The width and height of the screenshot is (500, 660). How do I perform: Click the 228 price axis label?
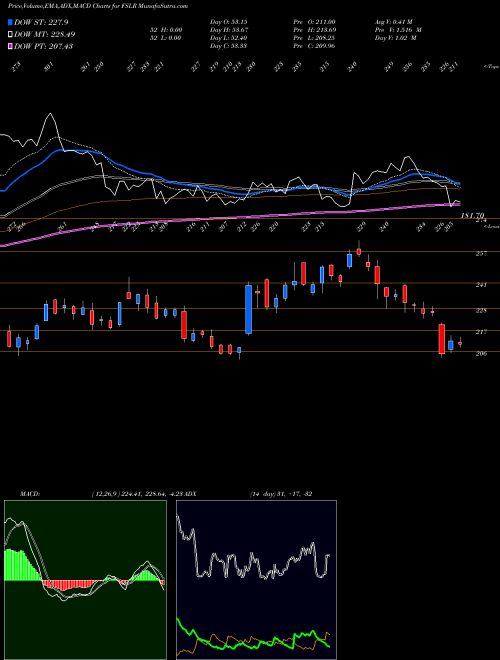pos(481,311)
